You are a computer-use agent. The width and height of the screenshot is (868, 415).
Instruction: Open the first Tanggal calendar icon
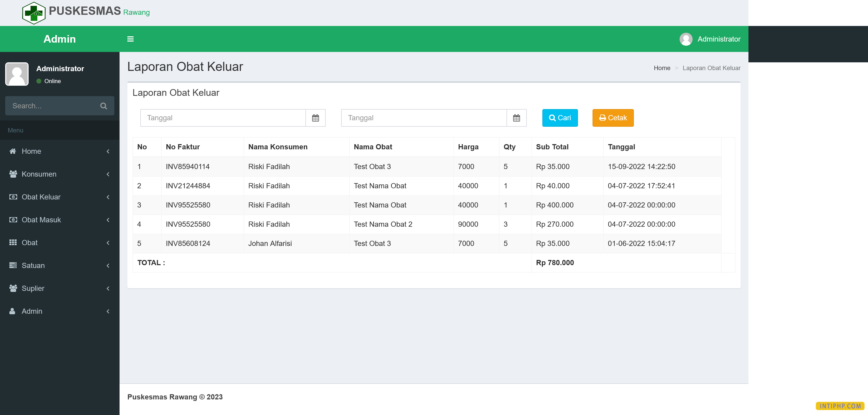315,118
